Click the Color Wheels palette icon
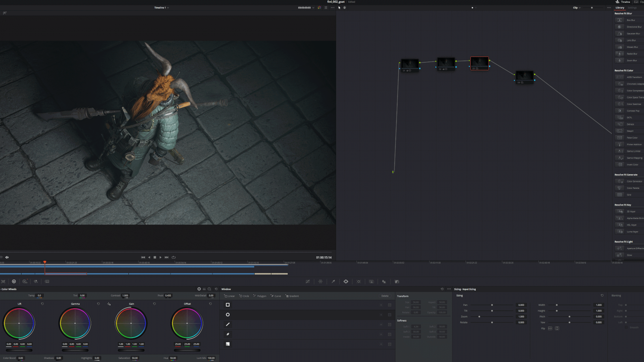This screenshot has width=644, height=362. pyautogui.click(x=14, y=282)
